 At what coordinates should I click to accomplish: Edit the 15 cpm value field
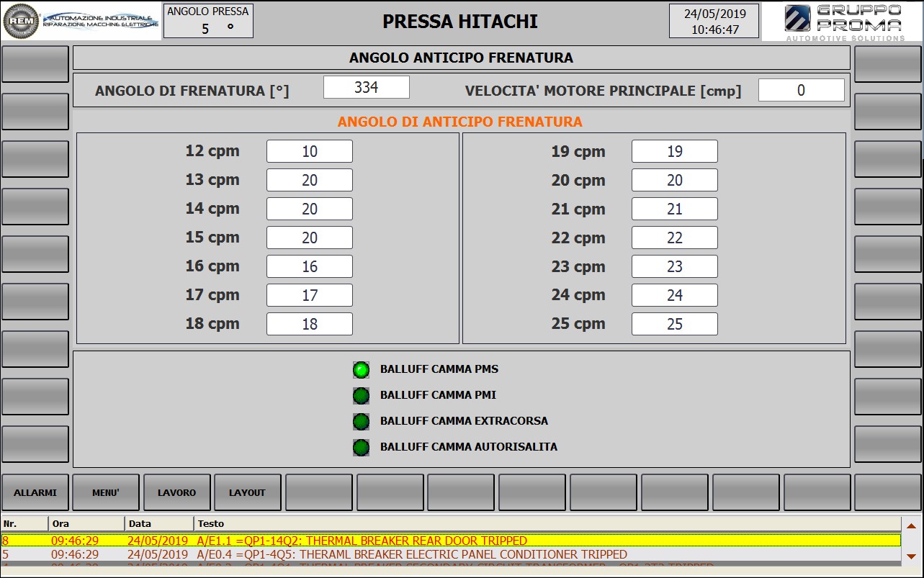pos(310,238)
